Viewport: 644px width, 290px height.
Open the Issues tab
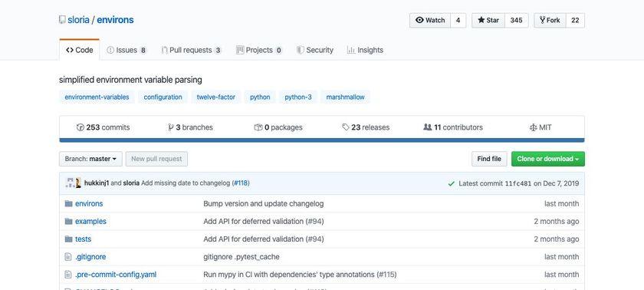127,50
